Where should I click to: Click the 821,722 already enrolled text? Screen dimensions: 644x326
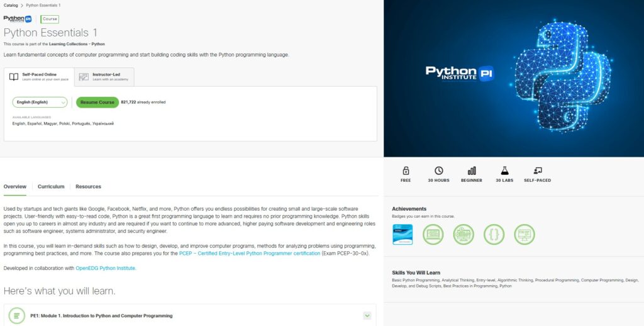143,102
